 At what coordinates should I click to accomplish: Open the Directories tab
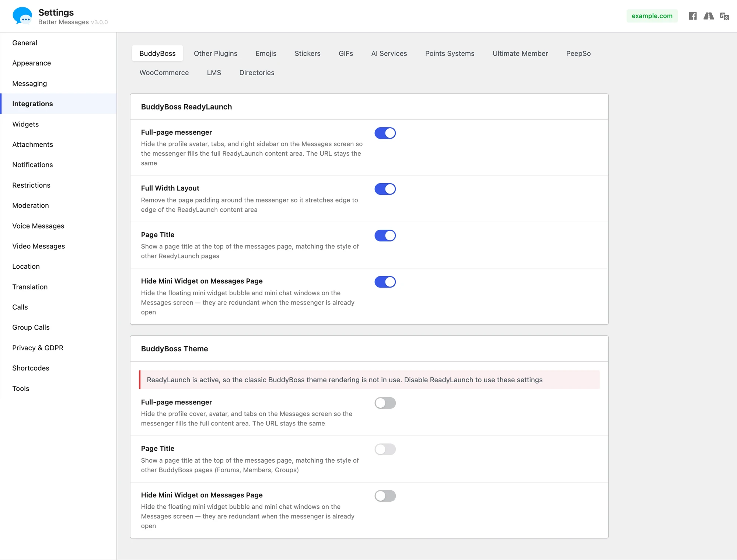pyautogui.click(x=257, y=73)
